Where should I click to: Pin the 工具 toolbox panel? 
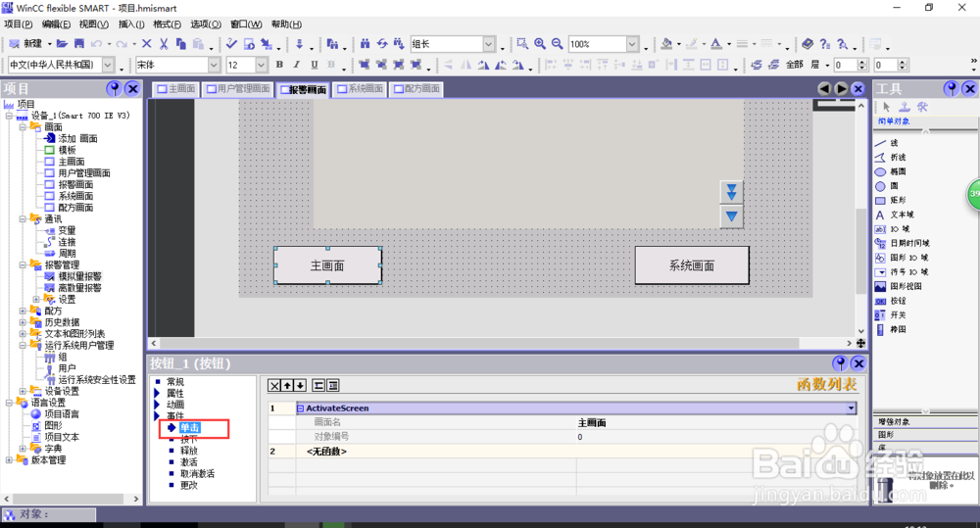(952, 89)
